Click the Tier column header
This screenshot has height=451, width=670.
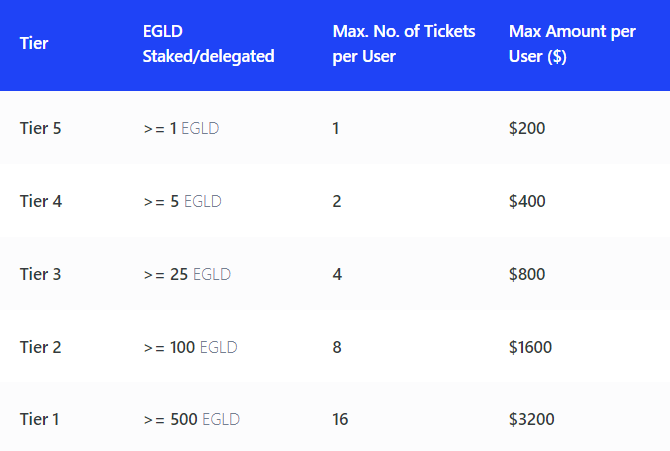(34, 43)
